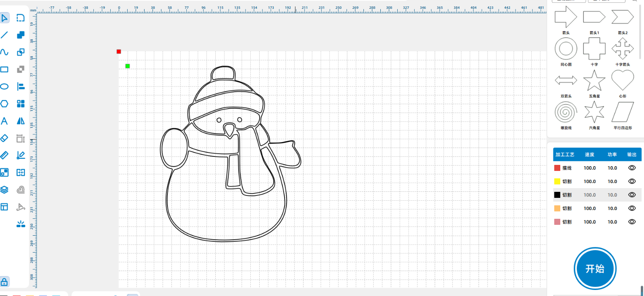Insert the 心形 heart shape
The image size is (644, 296).
click(622, 80)
